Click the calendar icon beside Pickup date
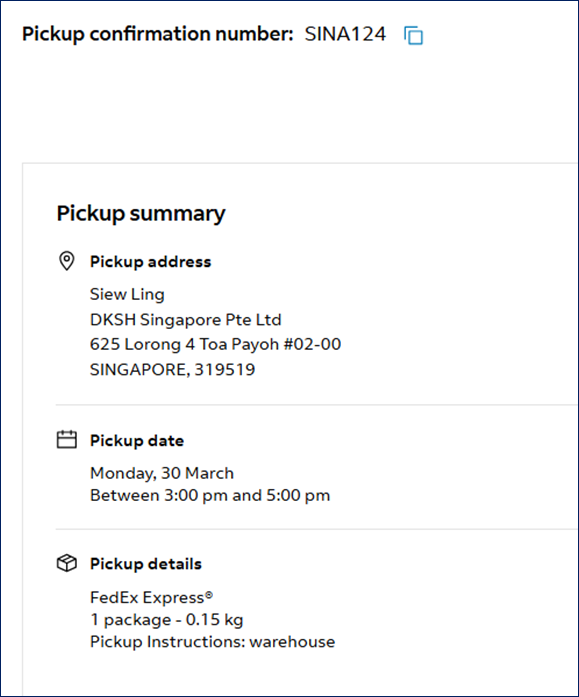 67,440
